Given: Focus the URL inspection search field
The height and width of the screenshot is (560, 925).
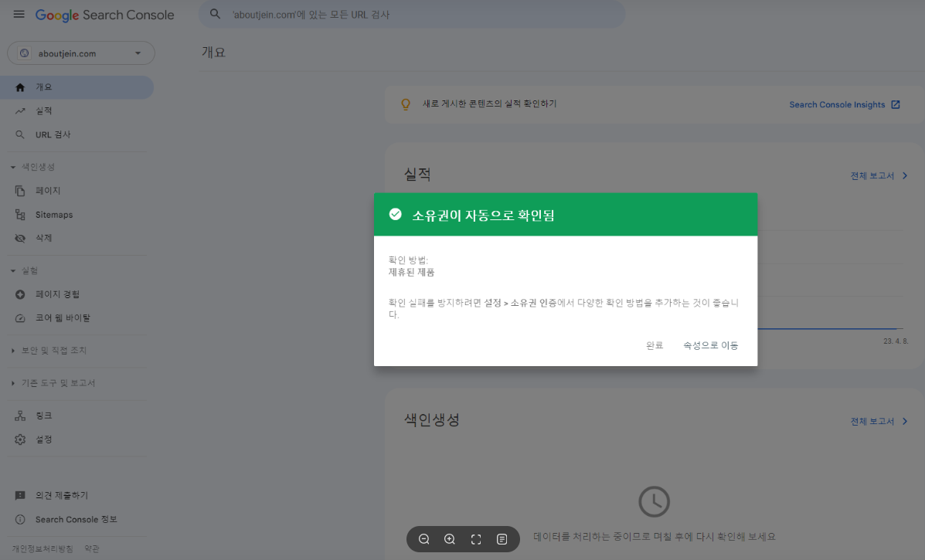Looking at the screenshot, I should pos(412,14).
